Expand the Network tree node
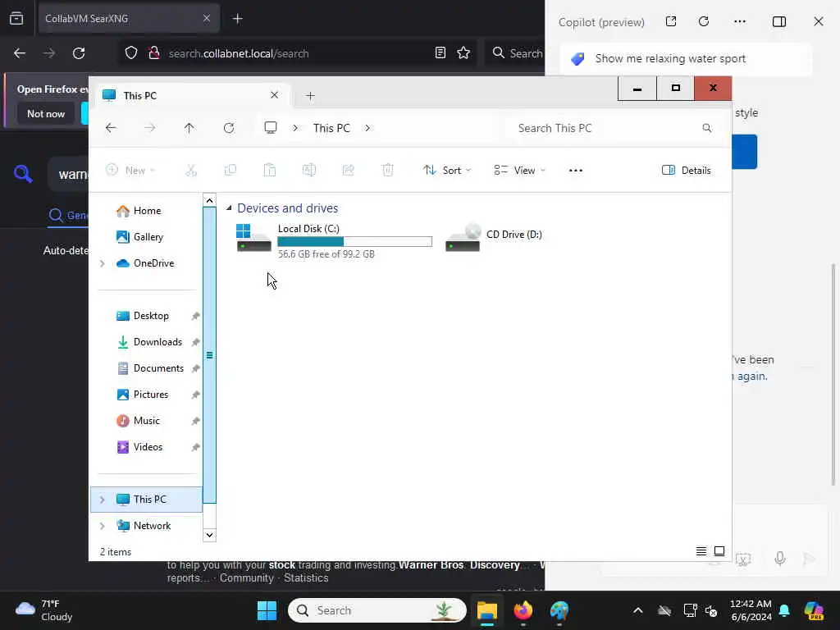 tap(103, 526)
